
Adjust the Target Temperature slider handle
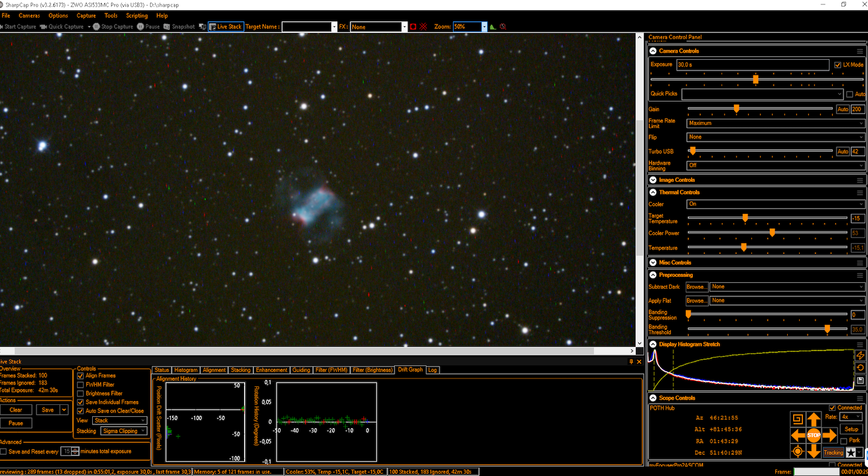pyautogui.click(x=745, y=218)
